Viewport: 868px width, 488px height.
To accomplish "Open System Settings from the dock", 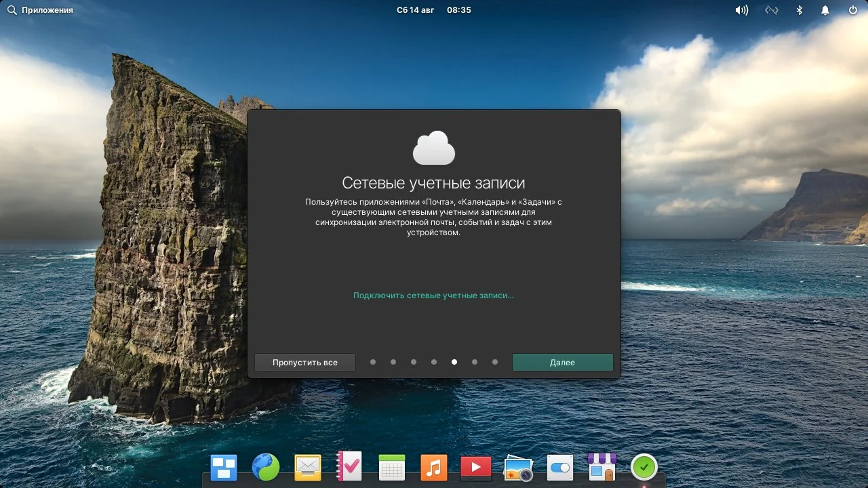I will coord(559,466).
